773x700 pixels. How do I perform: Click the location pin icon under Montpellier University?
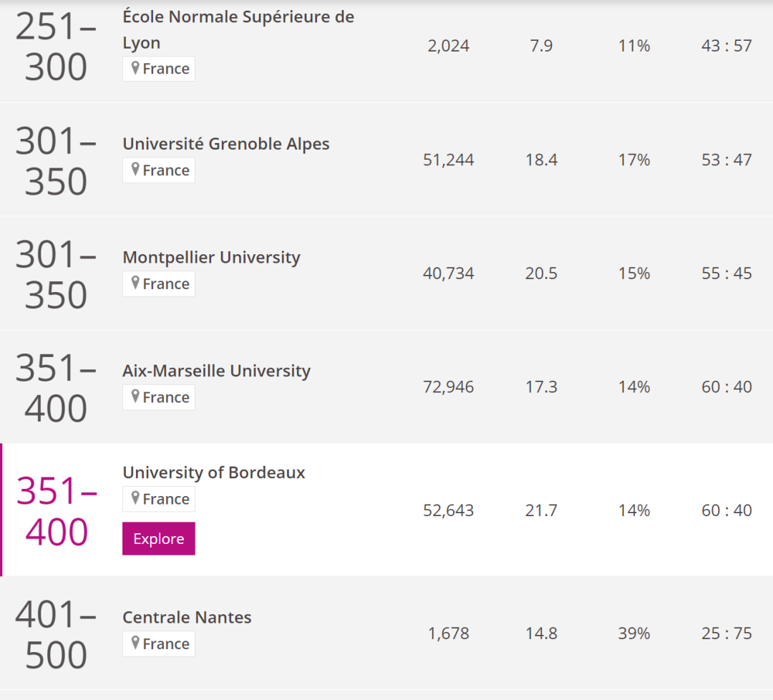point(135,283)
